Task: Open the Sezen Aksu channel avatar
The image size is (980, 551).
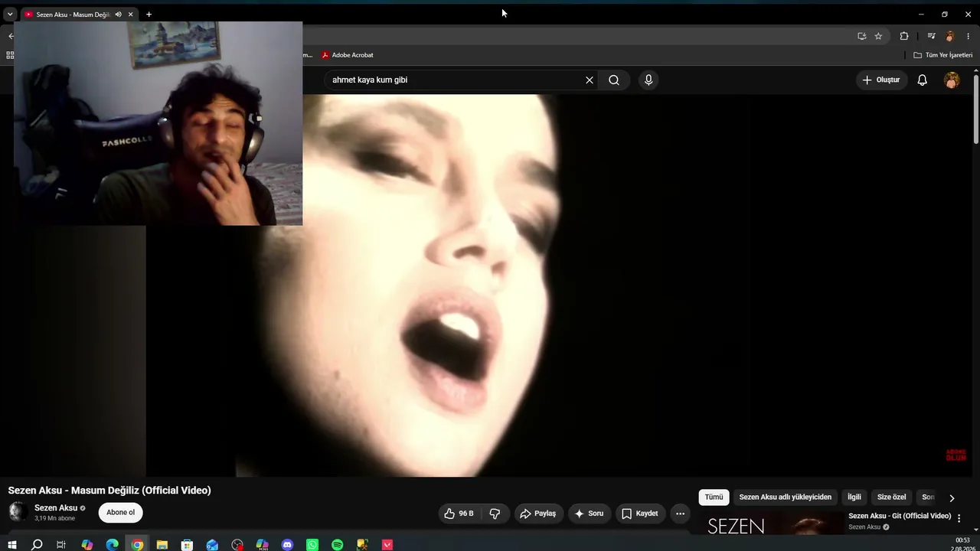Action: tap(18, 512)
